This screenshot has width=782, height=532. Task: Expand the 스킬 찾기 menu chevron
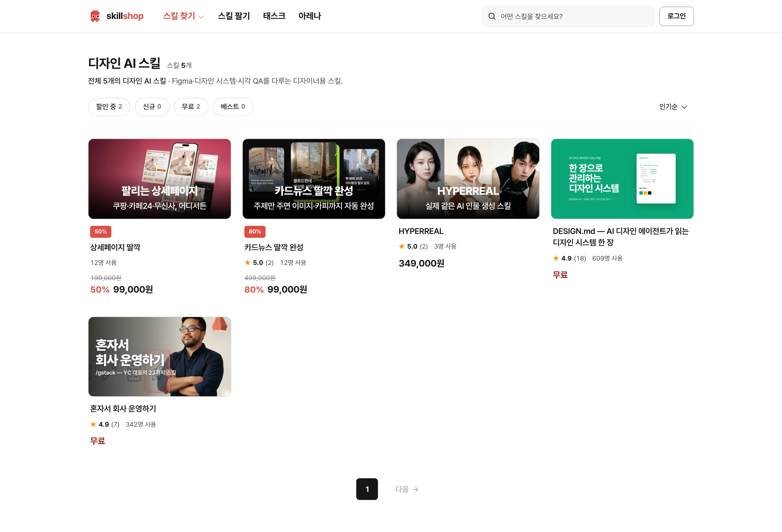click(x=201, y=17)
